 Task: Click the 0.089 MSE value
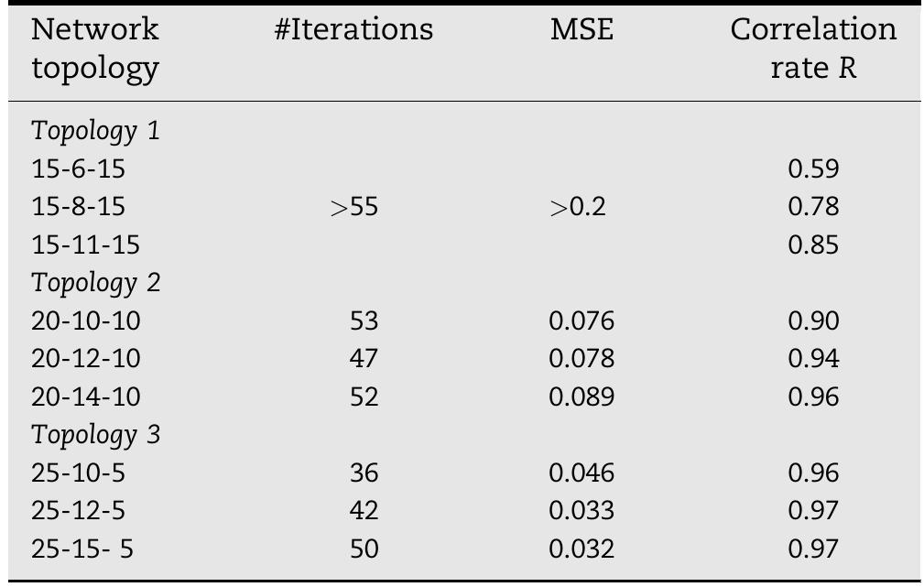coord(582,397)
